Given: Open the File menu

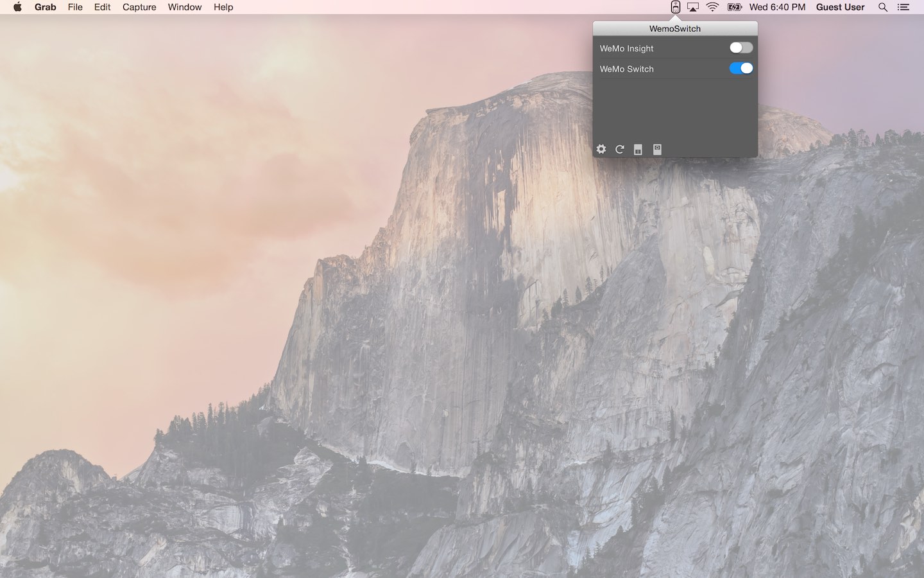Looking at the screenshot, I should point(75,7).
